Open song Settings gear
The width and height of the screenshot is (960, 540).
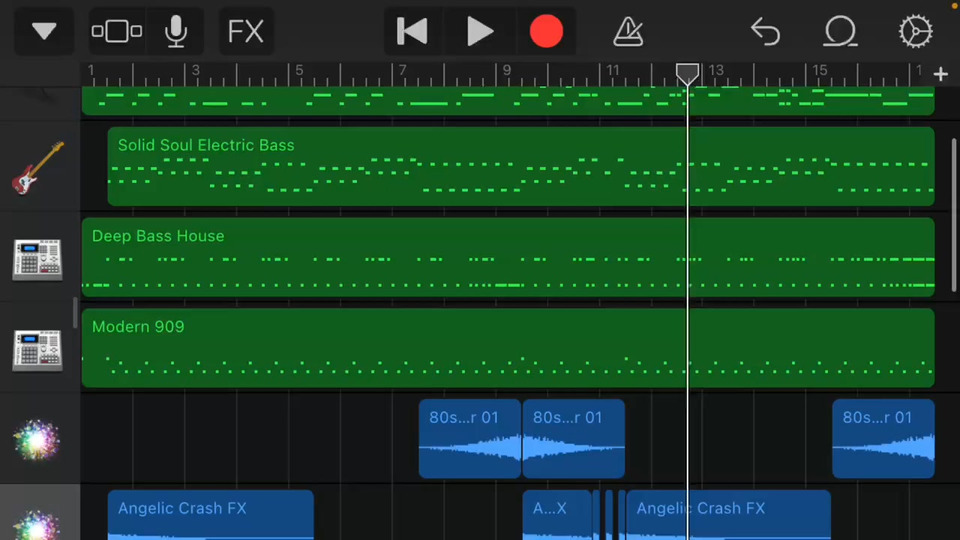pyautogui.click(x=915, y=31)
